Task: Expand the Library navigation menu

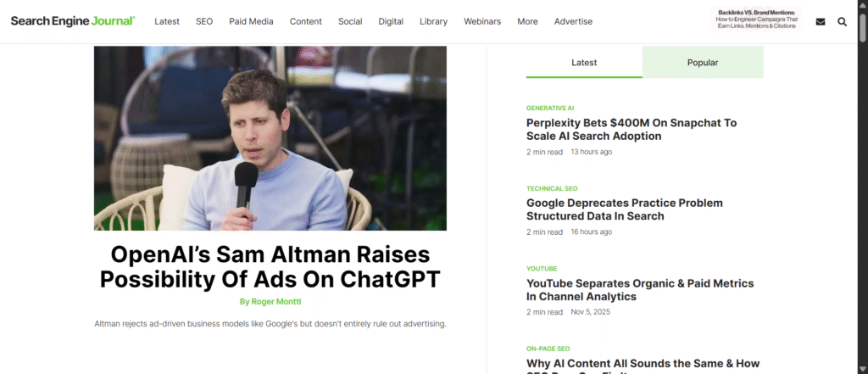Action: click(433, 21)
